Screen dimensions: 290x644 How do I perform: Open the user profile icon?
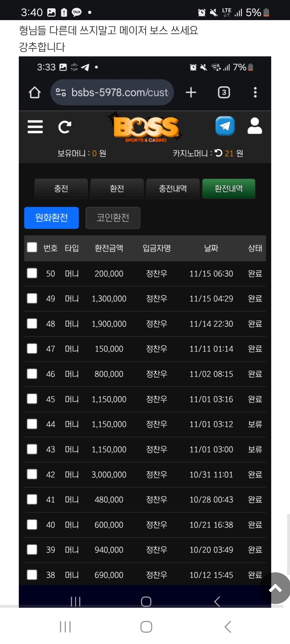pyautogui.click(x=255, y=126)
